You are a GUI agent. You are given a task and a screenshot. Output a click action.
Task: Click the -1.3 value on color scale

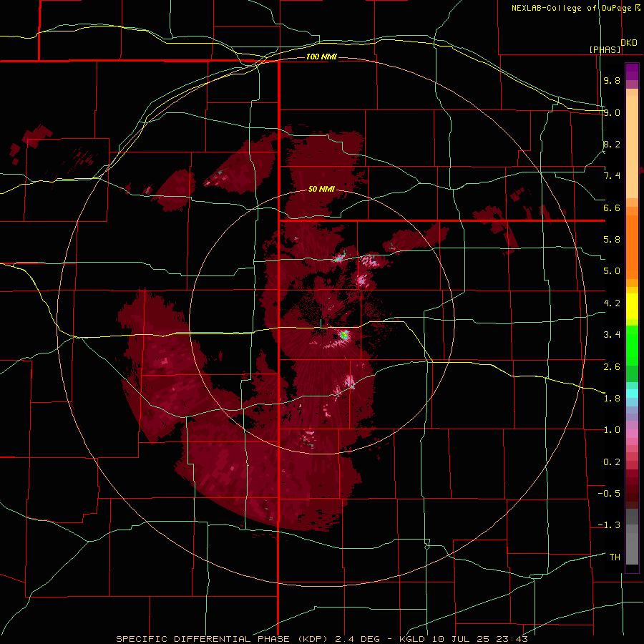(609, 525)
